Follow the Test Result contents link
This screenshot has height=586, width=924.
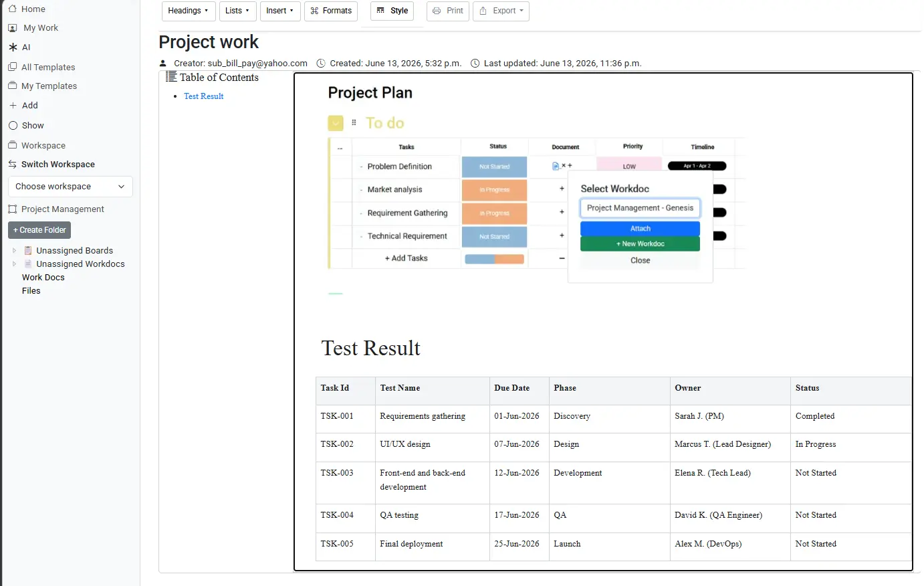[x=203, y=96]
